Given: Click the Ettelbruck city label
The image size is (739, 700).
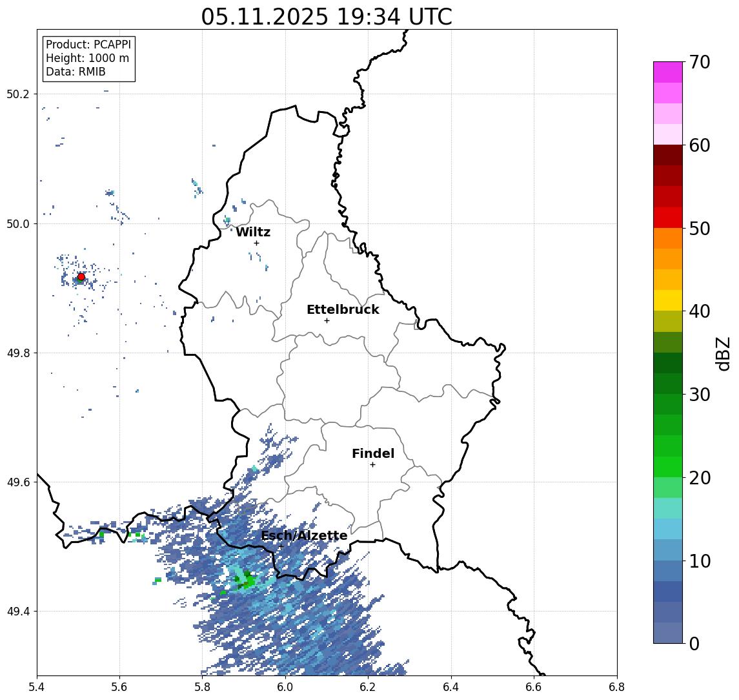Looking at the screenshot, I should pos(343,309).
